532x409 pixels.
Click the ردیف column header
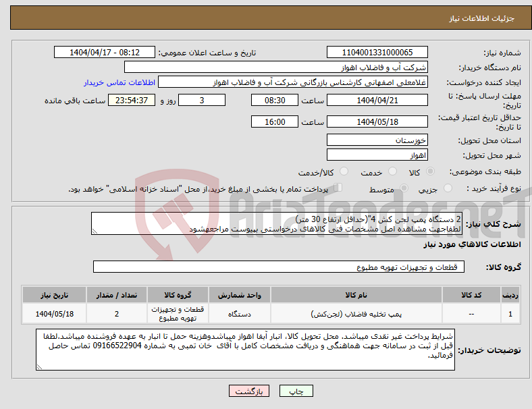tap(510, 295)
